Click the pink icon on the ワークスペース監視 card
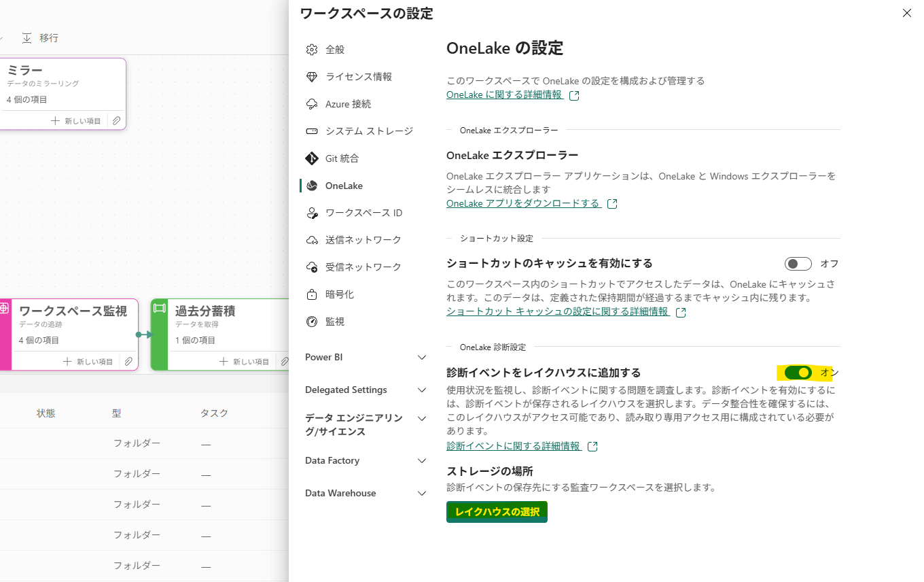 4,308
